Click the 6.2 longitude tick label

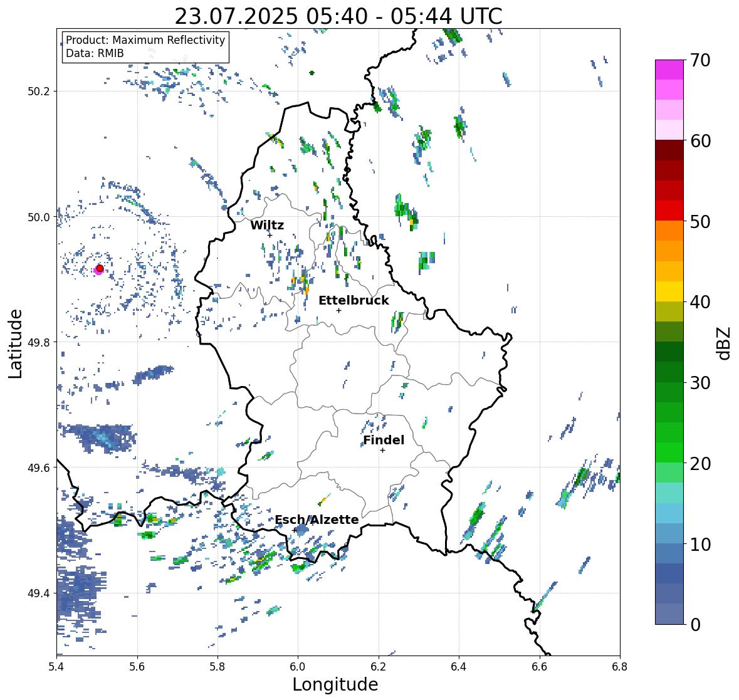pyautogui.click(x=379, y=667)
